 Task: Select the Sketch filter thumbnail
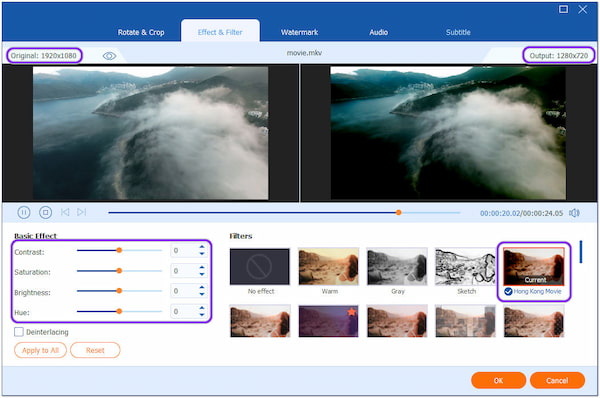click(x=465, y=267)
